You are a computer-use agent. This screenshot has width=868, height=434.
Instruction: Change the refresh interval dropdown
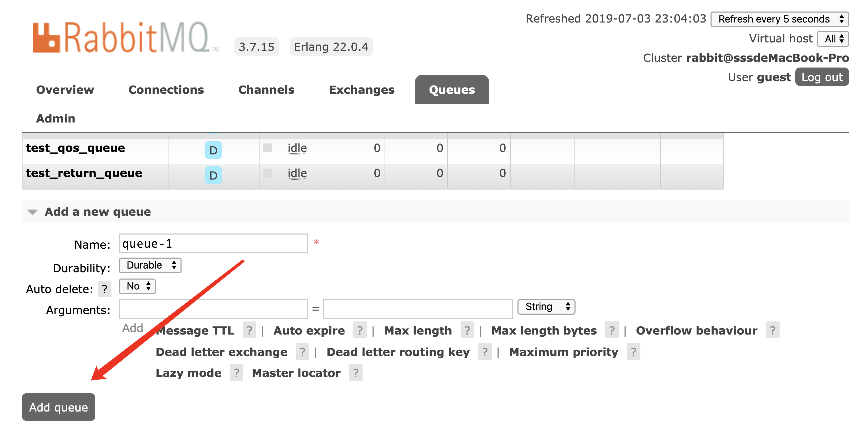coord(779,19)
